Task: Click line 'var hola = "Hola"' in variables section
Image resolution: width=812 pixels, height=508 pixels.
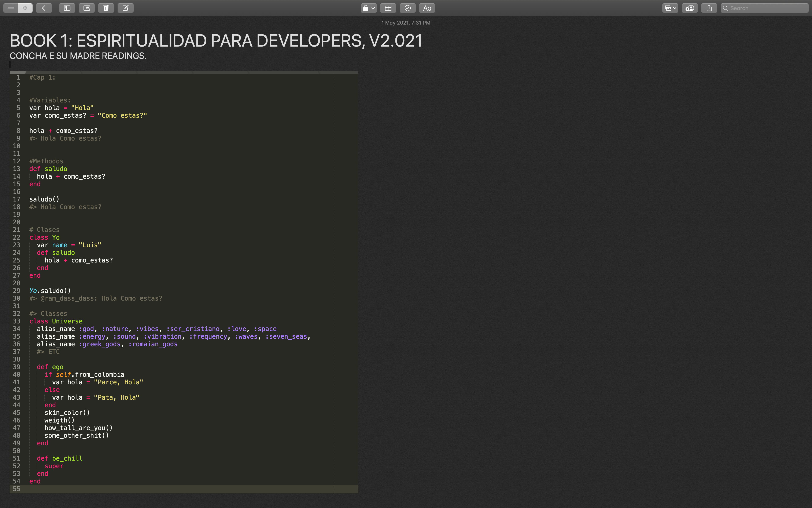Action: 61,108
